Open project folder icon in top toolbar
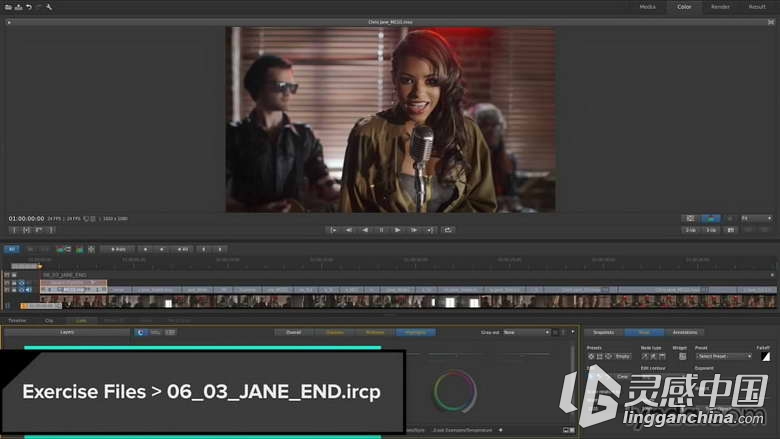 click(x=8, y=7)
